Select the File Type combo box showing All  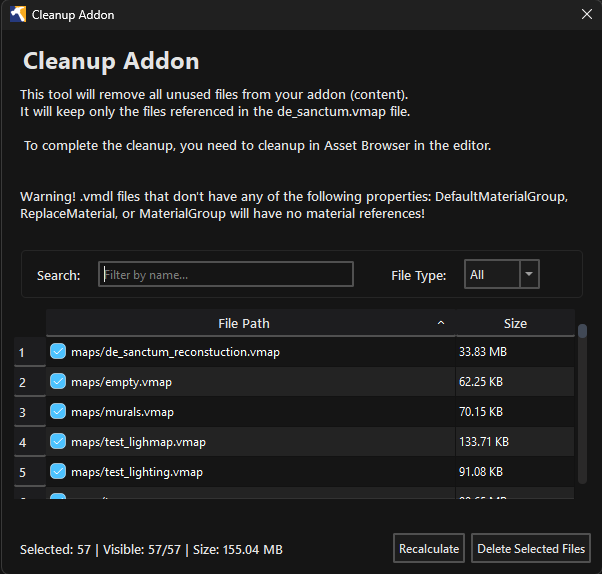(x=502, y=274)
